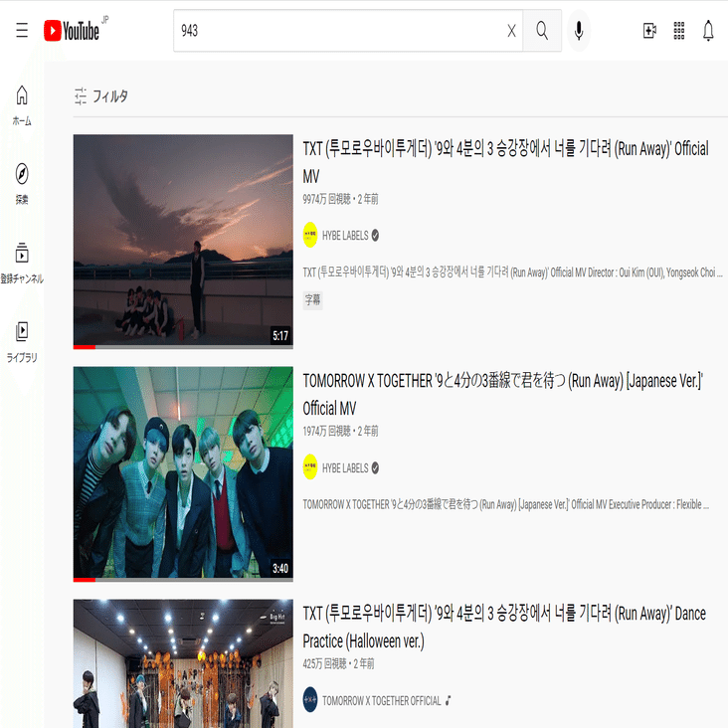Open the hamburger guide menu
This screenshot has width=728, height=728.
tap(22, 30)
